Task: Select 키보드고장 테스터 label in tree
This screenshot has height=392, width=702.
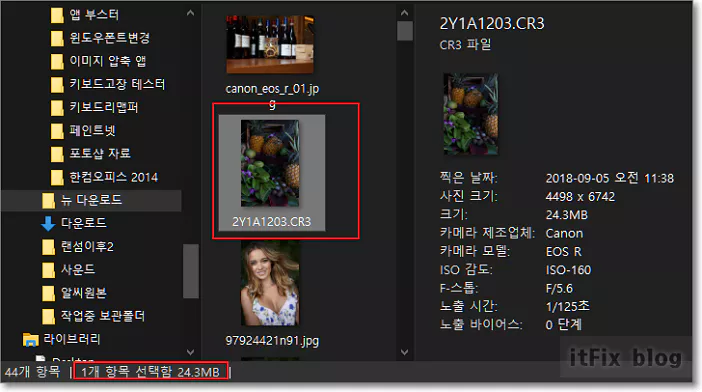Action: [x=117, y=84]
